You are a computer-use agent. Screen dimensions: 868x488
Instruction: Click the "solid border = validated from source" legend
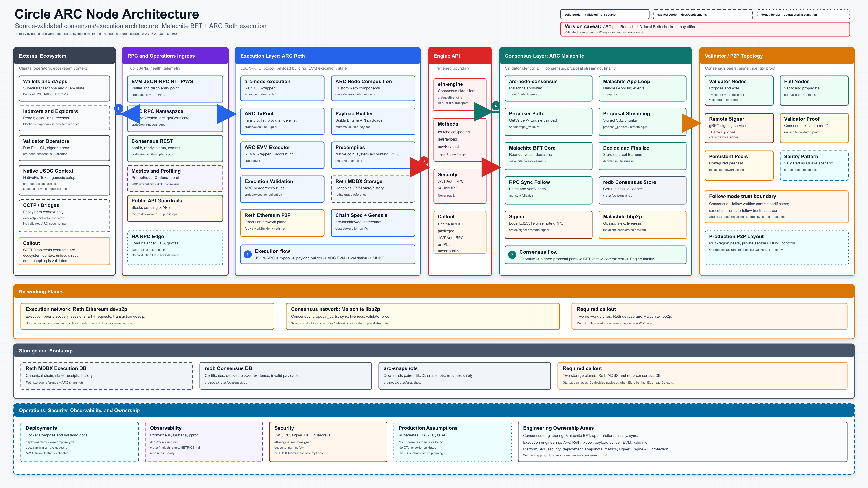pos(605,14)
